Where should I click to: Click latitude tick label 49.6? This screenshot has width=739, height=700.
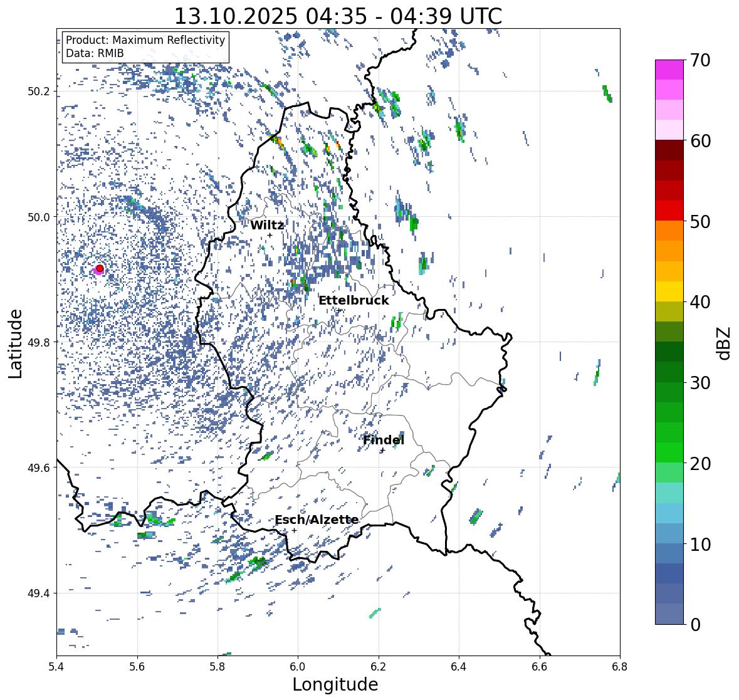(x=39, y=468)
